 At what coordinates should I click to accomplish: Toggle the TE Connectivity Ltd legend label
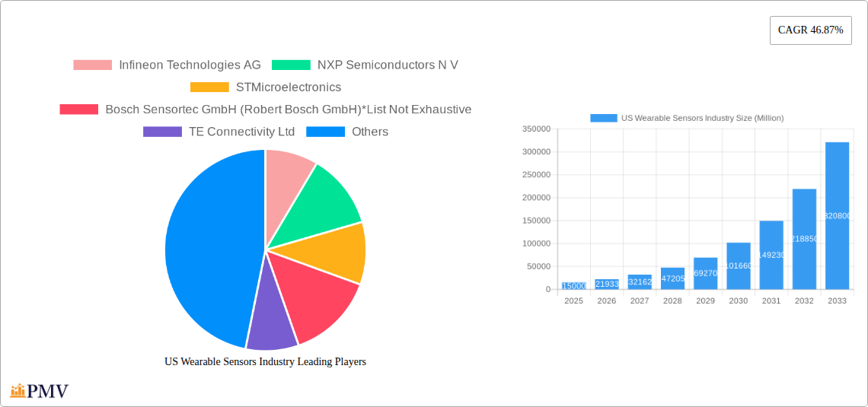coord(241,132)
